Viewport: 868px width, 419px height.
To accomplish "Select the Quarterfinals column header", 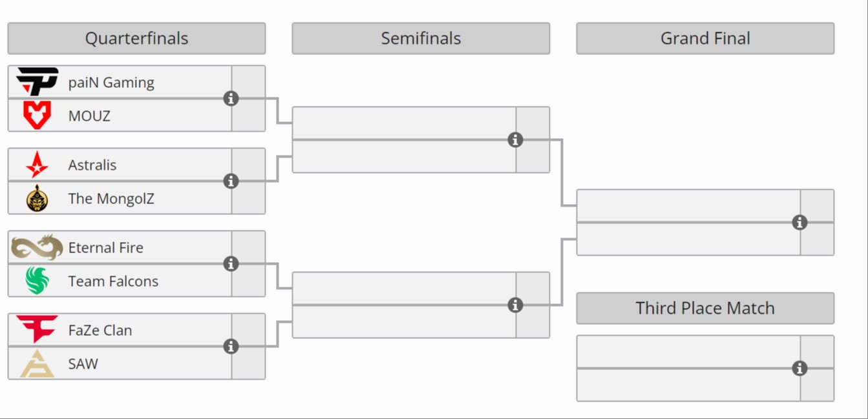I will tap(136, 39).
